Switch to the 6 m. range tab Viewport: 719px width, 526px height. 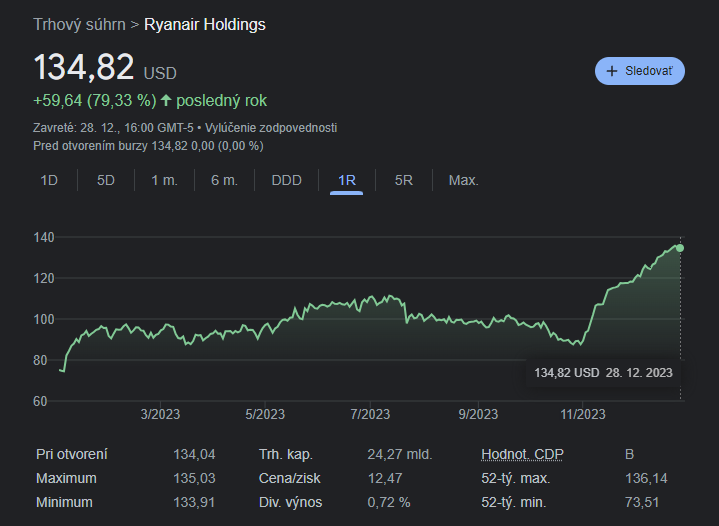pos(224,180)
